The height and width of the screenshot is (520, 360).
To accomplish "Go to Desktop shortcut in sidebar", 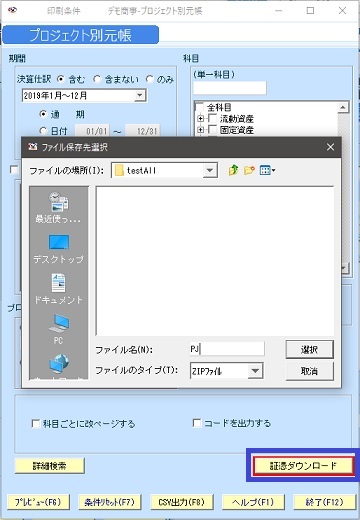I will (59, 249).
